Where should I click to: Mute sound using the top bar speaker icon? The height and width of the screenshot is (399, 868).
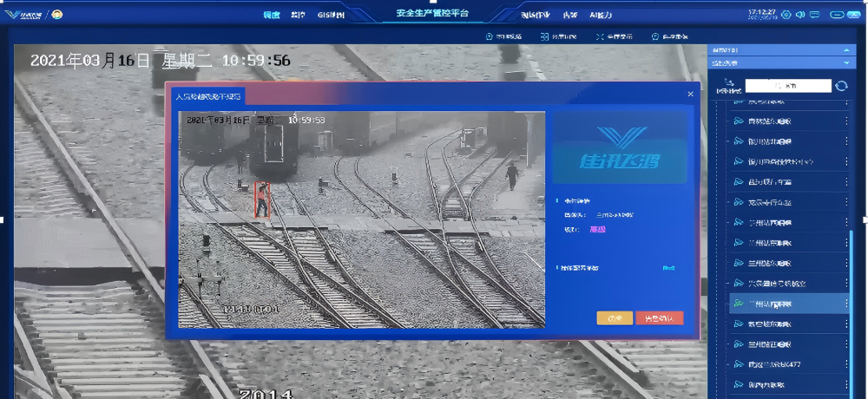[800, 14]
